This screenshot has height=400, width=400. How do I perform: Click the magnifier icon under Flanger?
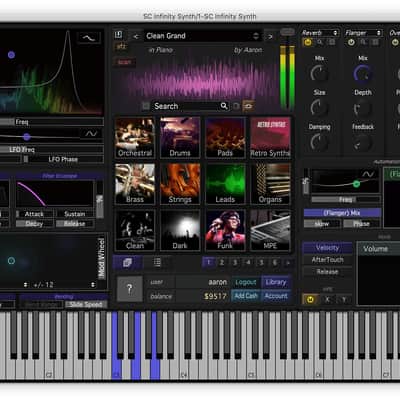click(363, 42)
